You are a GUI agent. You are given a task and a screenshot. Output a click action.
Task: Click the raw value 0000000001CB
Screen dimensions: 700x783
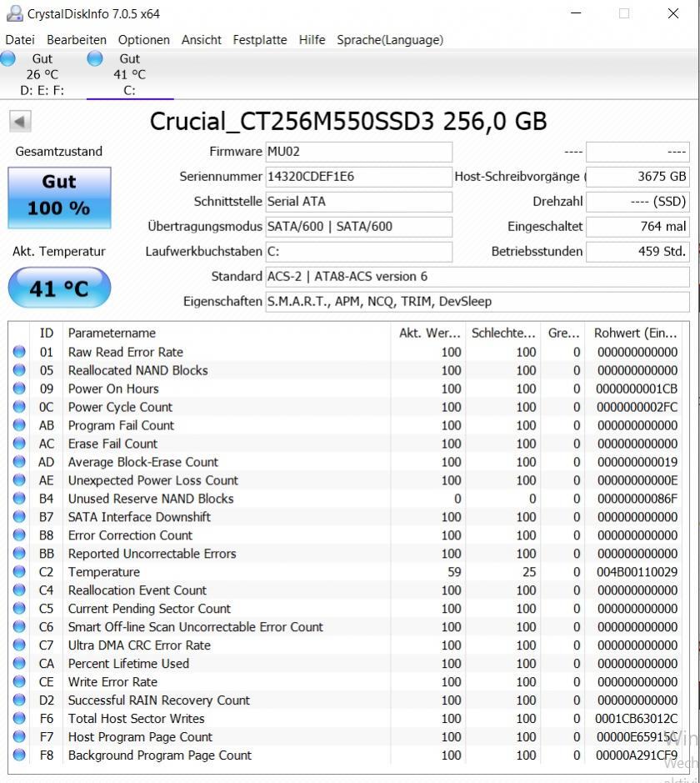(x=637, y=389)
